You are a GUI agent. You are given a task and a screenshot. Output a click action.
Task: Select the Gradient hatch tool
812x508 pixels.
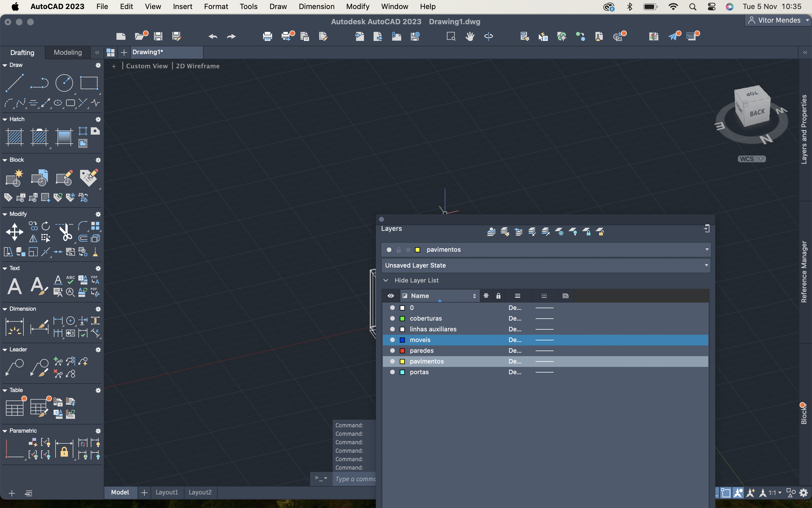click(64, 137)
